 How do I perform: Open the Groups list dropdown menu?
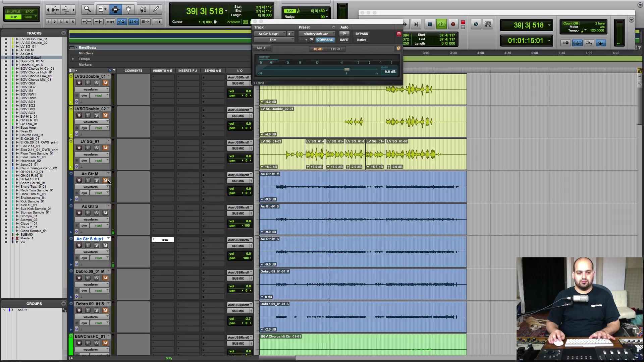tap(63, 304)
